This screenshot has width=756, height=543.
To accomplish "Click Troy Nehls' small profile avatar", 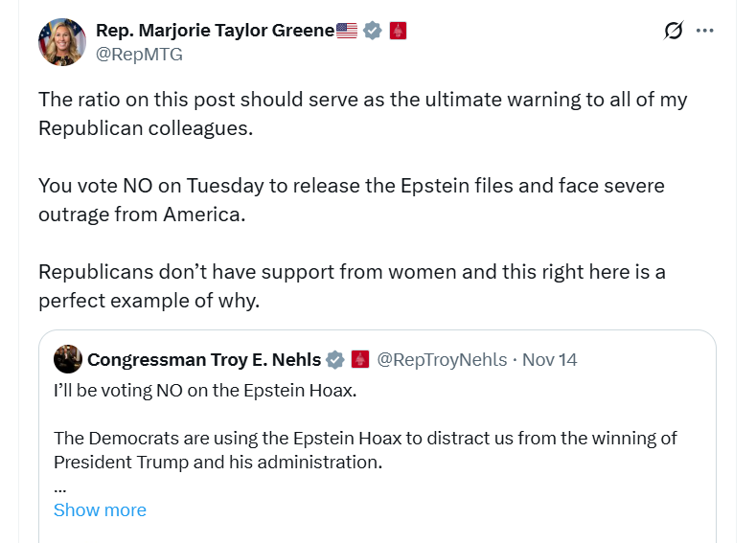I will coord(67,359).
